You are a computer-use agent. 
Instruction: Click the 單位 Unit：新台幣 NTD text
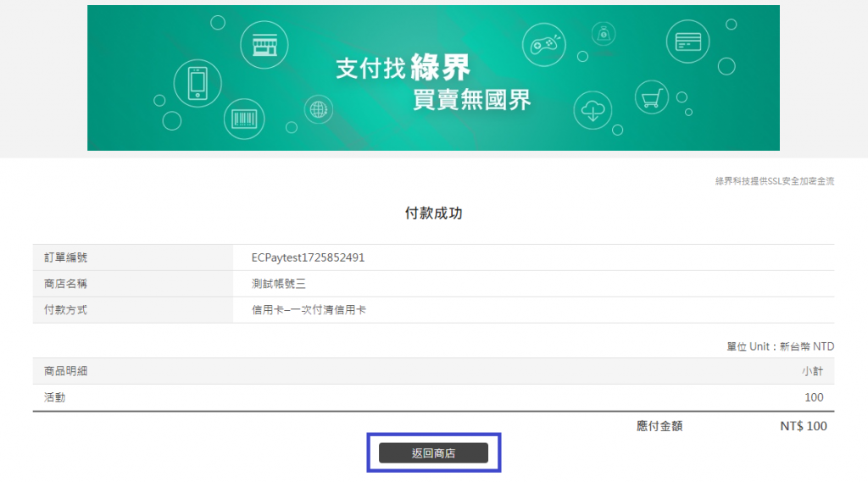point(781,346)
